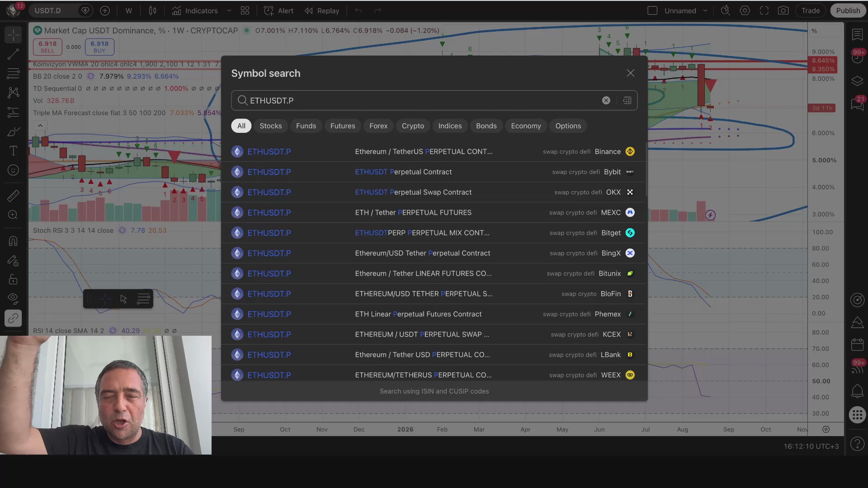
Task: Select the Bonds filter tab
Action: [x=486, y=126]
